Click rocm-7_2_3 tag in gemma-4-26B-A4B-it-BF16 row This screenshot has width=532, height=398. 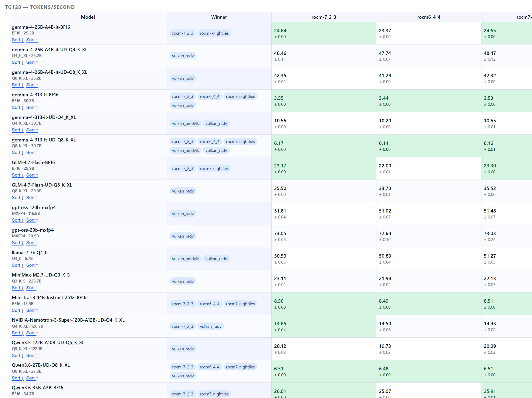[x=183, y=33]
